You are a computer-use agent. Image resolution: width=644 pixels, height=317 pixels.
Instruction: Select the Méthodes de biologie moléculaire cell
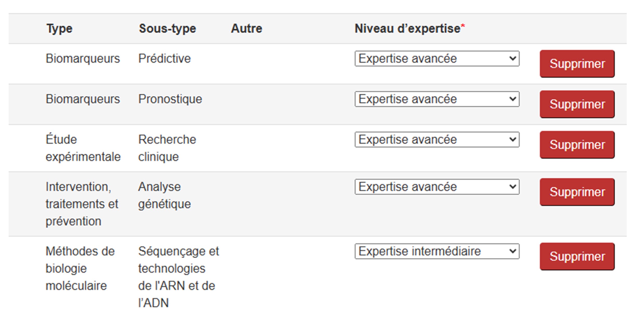[80, 268]
